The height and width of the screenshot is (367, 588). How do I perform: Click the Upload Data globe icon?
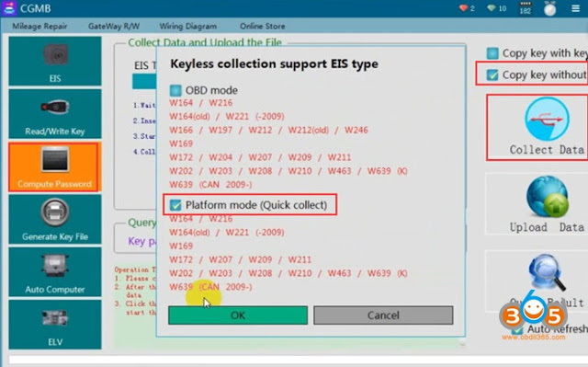point(547,197)
